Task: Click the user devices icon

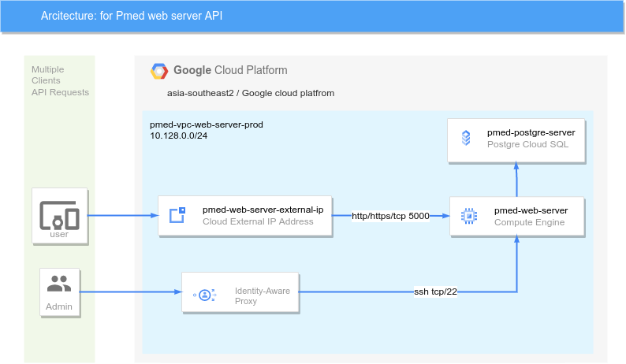Action: tap(59, 216)
